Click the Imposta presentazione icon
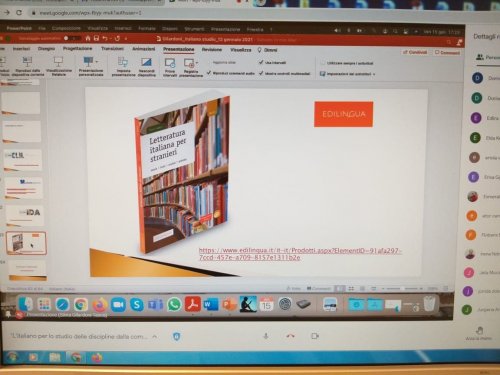Screen dimensions: 500x375 123,62
